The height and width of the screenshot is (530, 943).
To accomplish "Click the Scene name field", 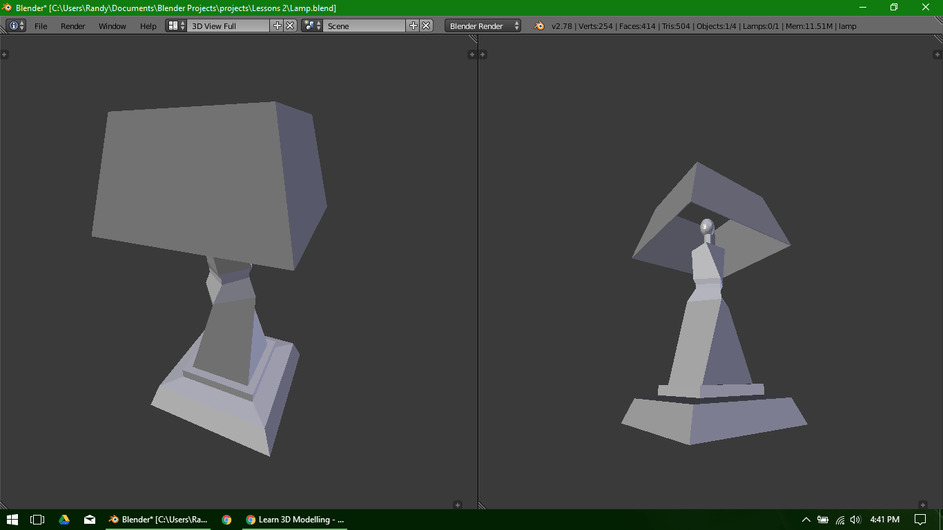I will point(364,26).
